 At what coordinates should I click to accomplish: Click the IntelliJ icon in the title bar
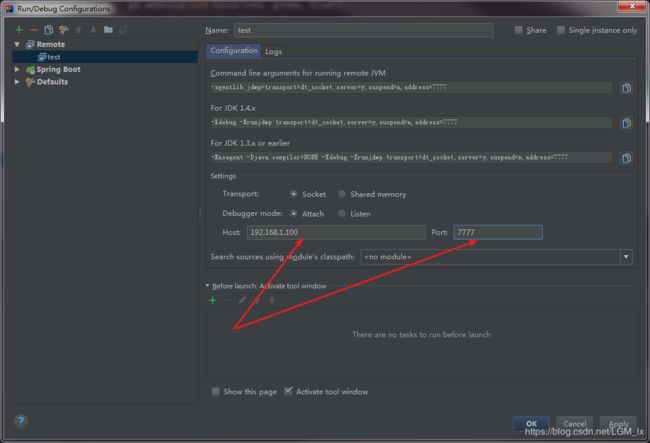pos(9,8)
